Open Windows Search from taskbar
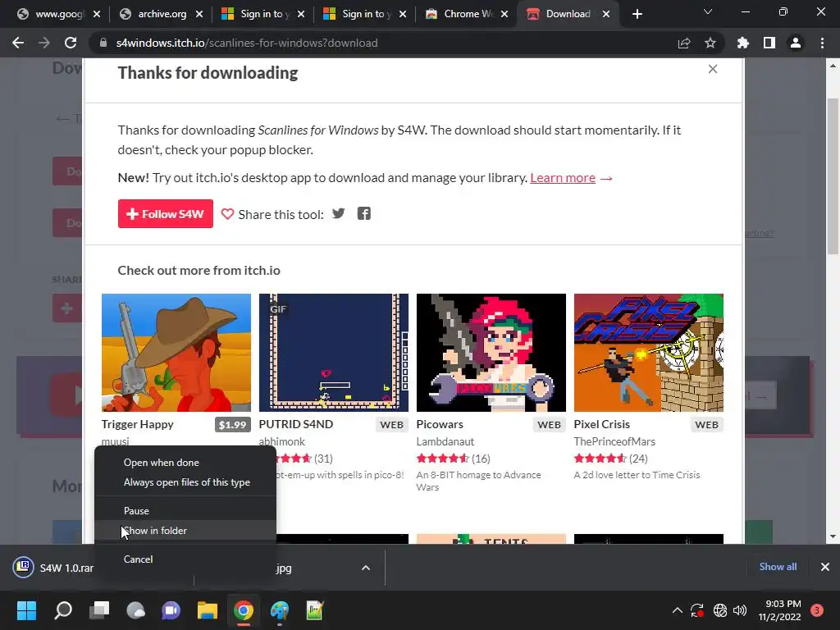Viewport: 840px width, 630px height. pos(63,610)
